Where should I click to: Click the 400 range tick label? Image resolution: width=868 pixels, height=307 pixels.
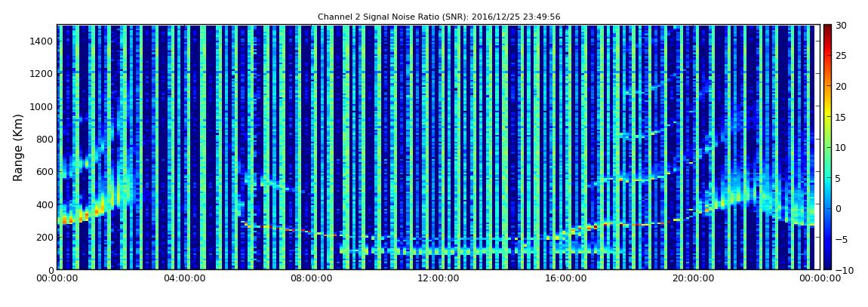click(x=45, y=204)
